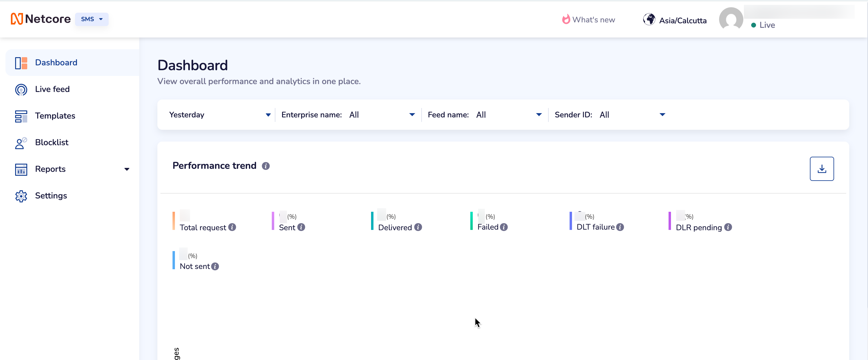The width and height of the screenshot is (868, 360).
Task: Open the SMS product switcher dropdown
Action: pyautogui.click(x=91, y=19)
